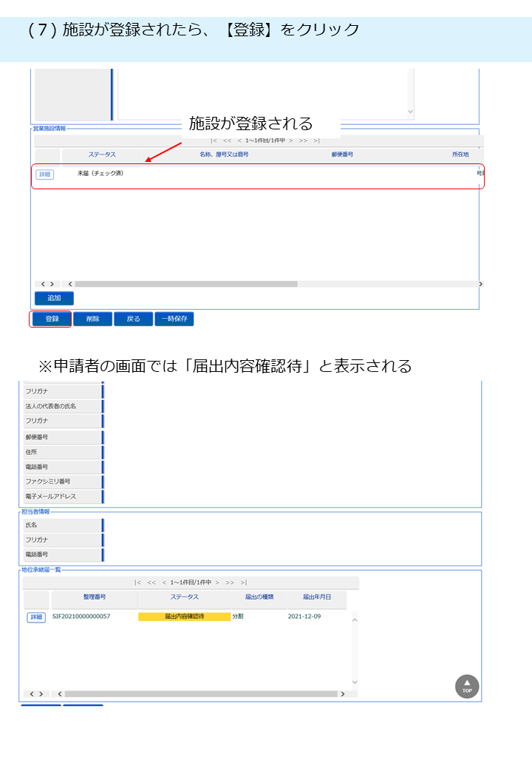
Task: Click the 法人の代表者の氏名 field label
Action: coord(51,407)
